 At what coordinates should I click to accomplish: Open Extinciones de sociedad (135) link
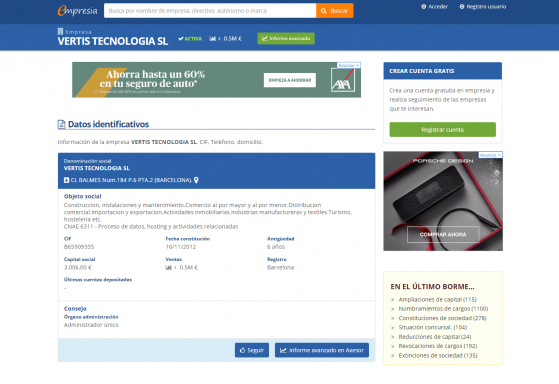click(438, 355)
